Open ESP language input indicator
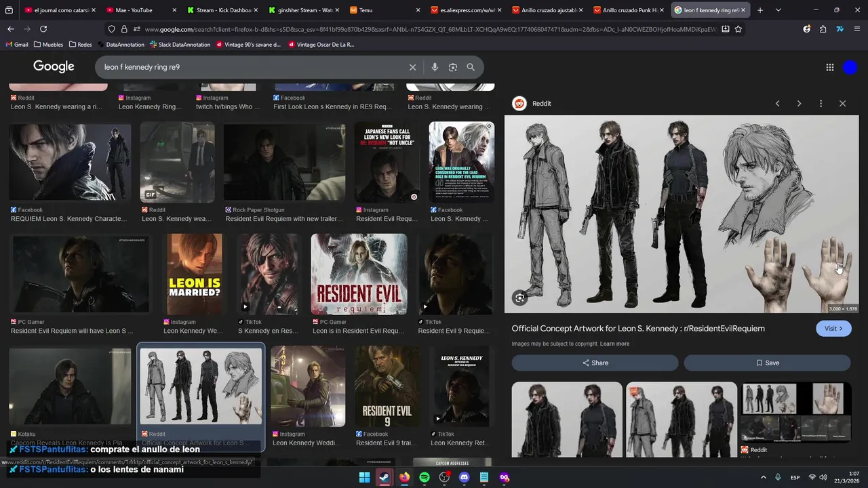This screenshot has height=488, width=868. (x=795, y=477)
